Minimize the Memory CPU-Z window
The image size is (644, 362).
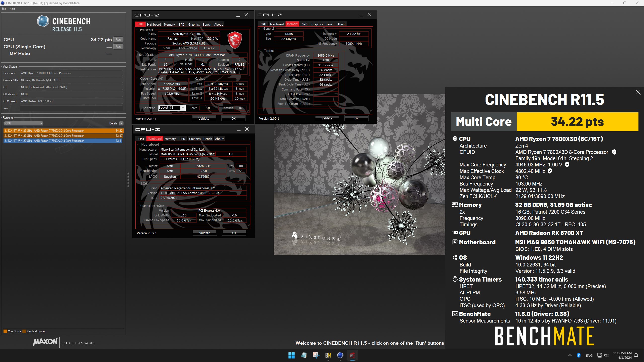[361, 15]
